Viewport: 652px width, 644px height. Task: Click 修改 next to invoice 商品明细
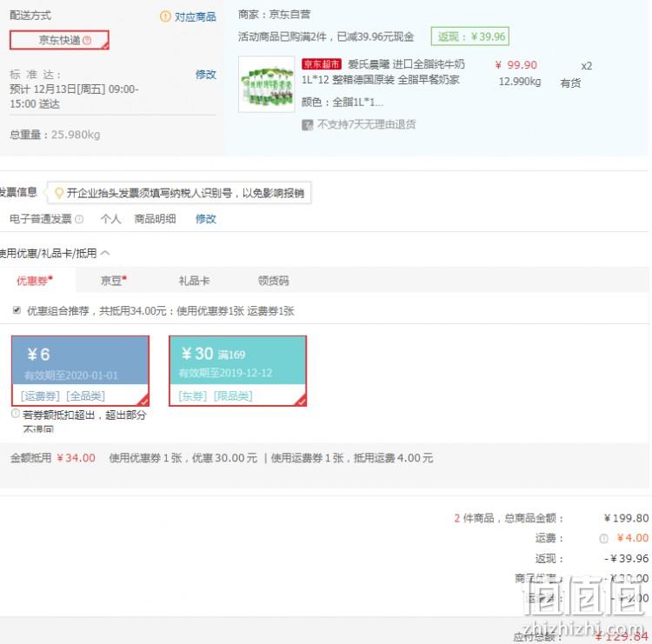tap(206, 219)
